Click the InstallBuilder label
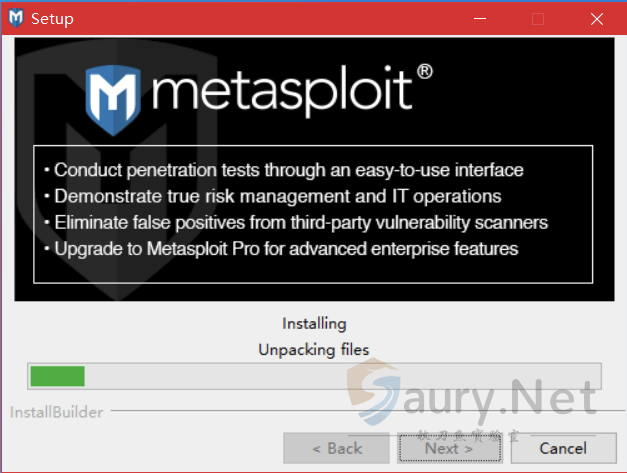This screenshot has height=473, width=627. pyautogui.click(x=57, y=412)
